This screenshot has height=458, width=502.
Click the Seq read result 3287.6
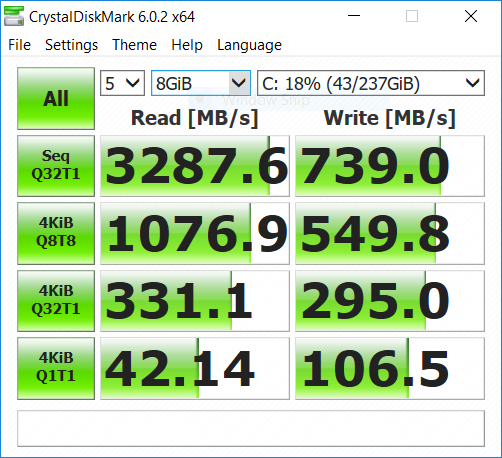(x=195, y=166)
